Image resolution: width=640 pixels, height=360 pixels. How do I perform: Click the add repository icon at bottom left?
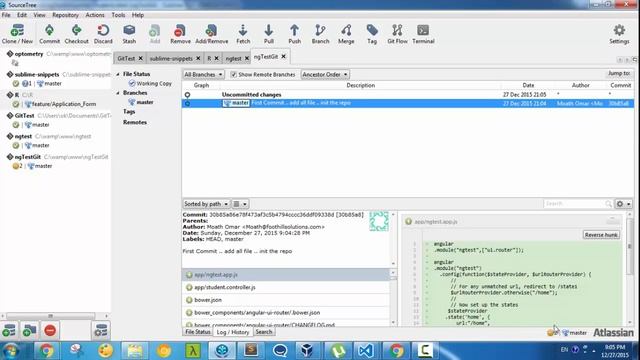pyautogui.click(x=9, y=330)
